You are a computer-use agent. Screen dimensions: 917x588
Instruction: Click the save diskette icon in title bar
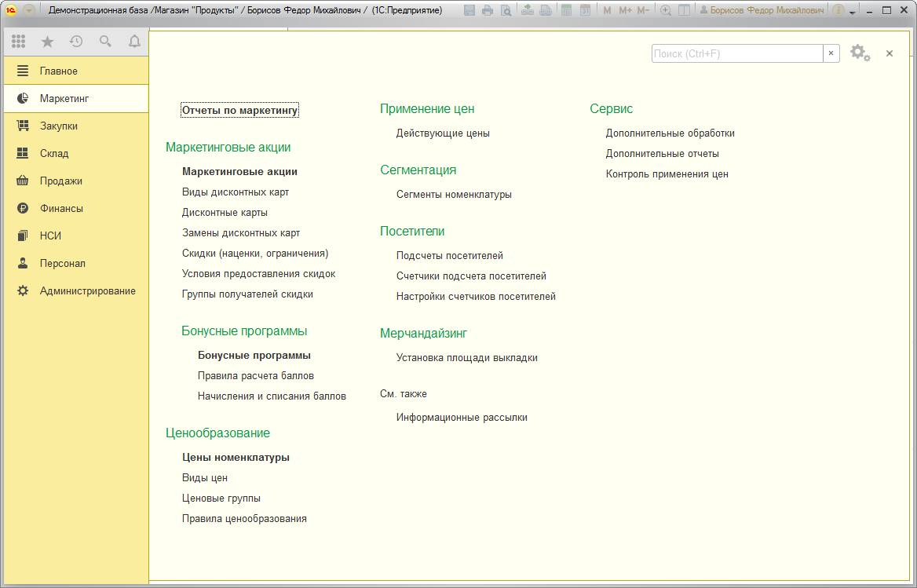pyautogui.click(x=469, y=10)
